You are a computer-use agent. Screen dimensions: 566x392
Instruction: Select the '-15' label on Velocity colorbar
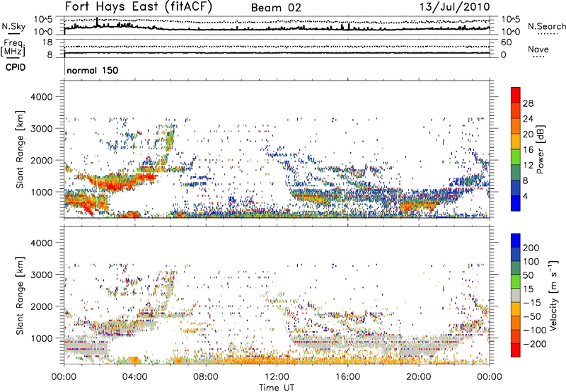click(x=532, y=303)
